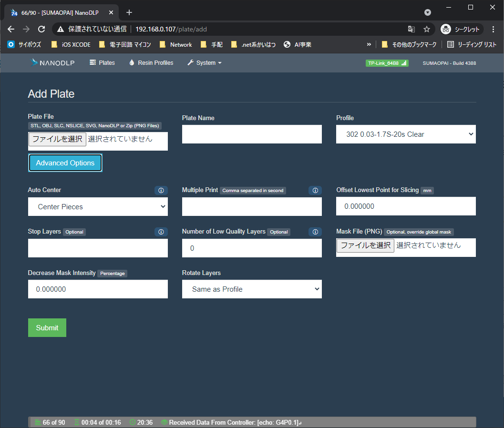Open the Rotate Layers dropdown
Screen dimensions: 504x428
pyautogui.click(x=252, y=289)
